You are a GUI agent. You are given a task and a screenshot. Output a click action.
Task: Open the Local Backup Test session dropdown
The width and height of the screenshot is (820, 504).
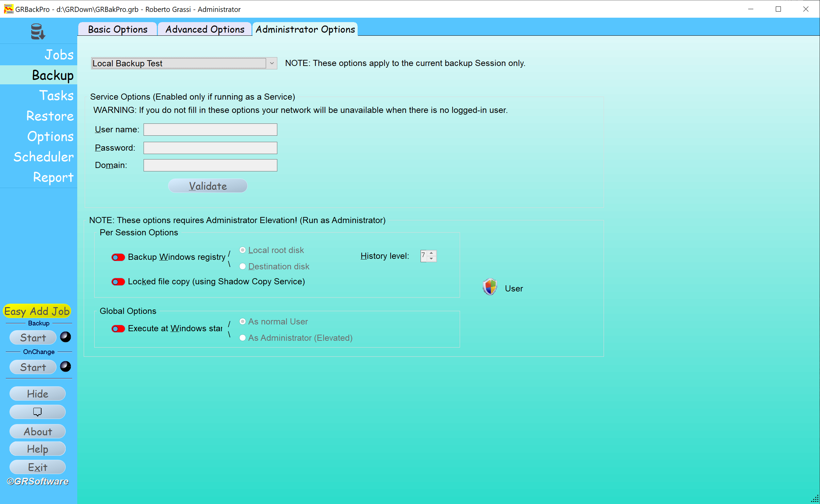click(x=271, y=63)
